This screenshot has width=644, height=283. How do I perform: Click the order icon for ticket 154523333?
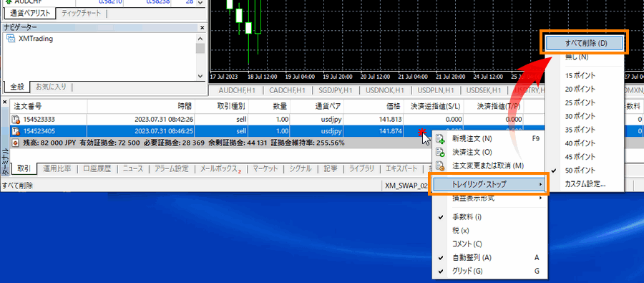(x=16, y=120)
